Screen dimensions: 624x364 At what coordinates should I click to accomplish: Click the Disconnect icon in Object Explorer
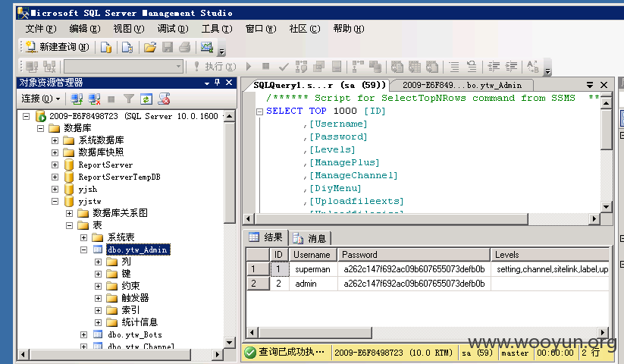[94, 99]
